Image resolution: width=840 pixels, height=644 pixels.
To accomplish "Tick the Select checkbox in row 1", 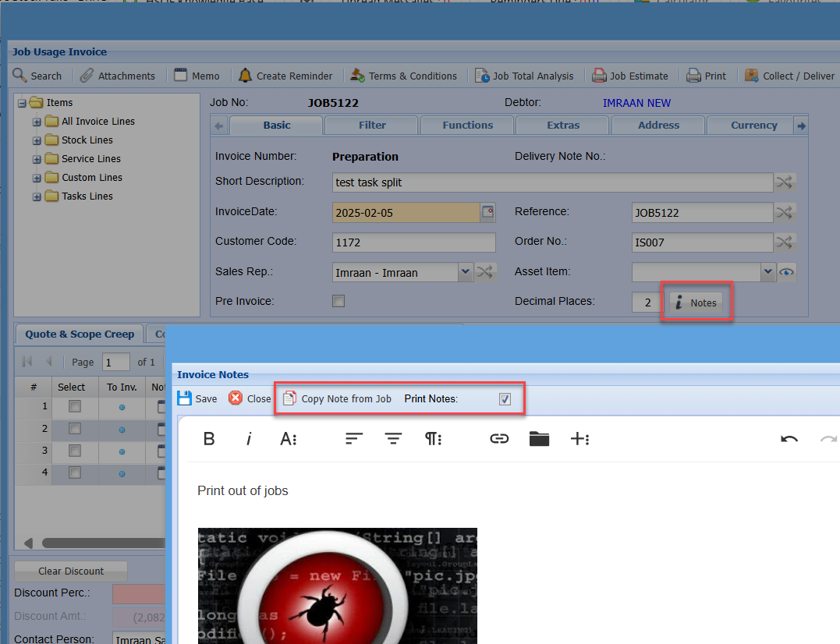I will pyautogui.click(x=74, y=406).
